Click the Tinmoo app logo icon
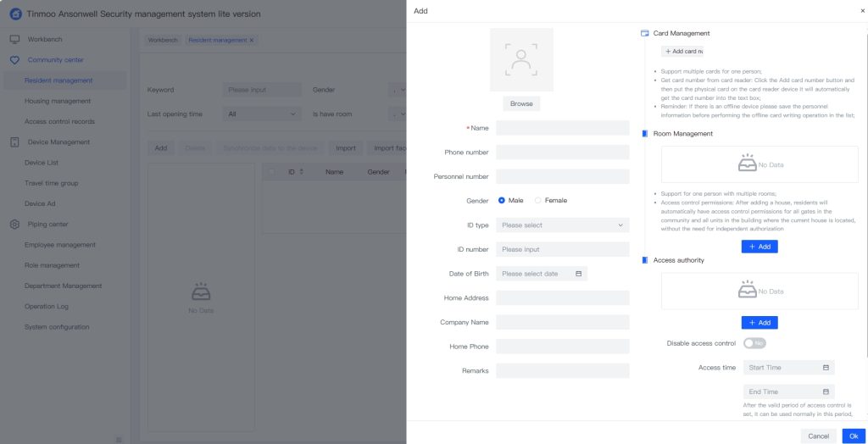868x444 pixels. point(15,14)
